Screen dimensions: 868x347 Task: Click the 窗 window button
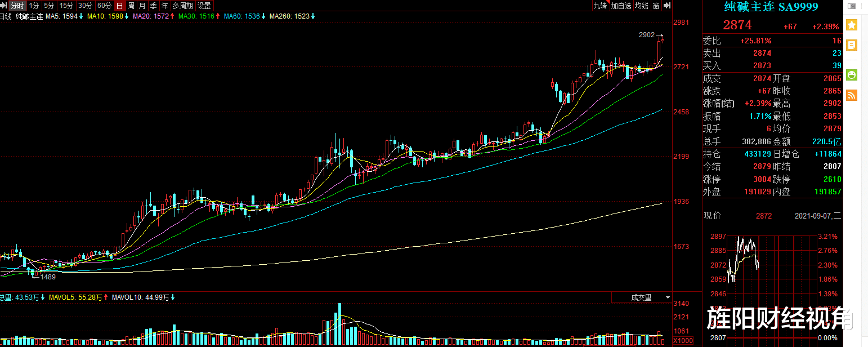click(656, 6)
